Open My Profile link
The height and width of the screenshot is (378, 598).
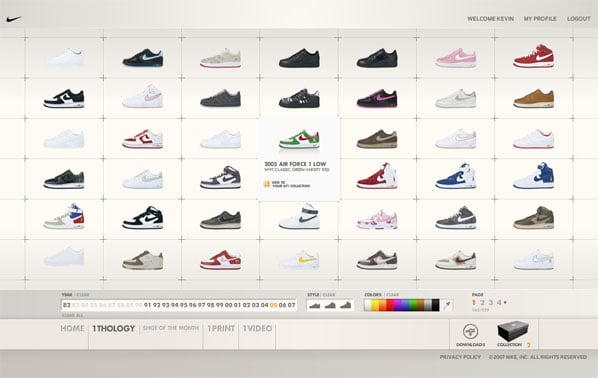tap(540, 19)
